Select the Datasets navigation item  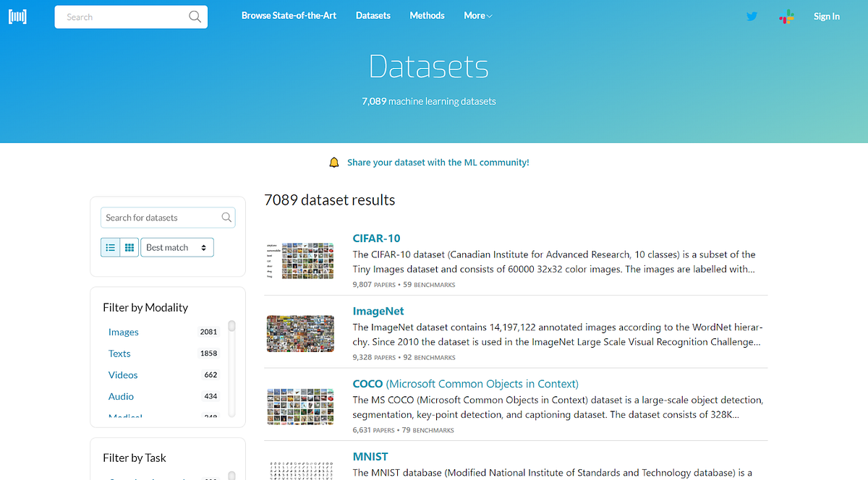[373, 15]
